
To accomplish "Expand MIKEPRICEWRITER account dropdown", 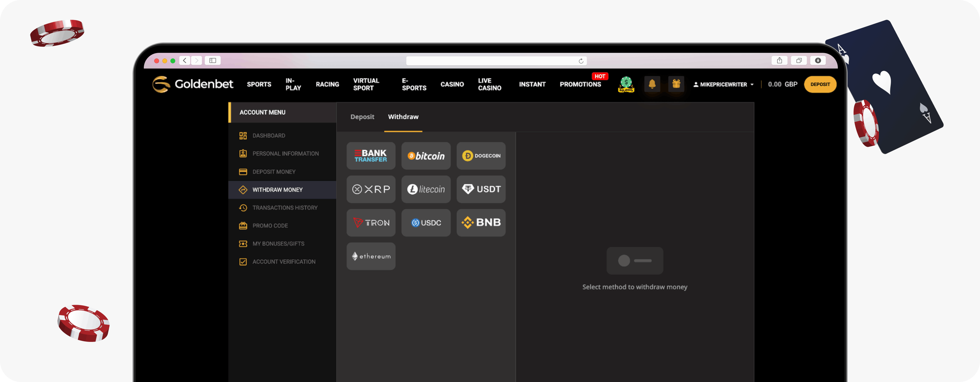I will 723,85.
